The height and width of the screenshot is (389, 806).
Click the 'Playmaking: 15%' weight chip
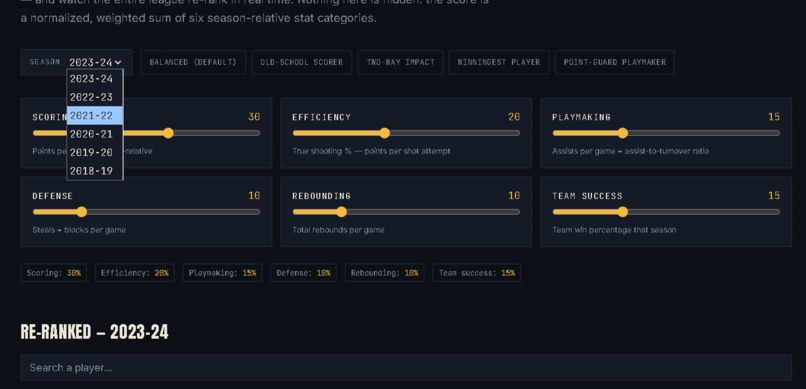[x=222, y=273]
